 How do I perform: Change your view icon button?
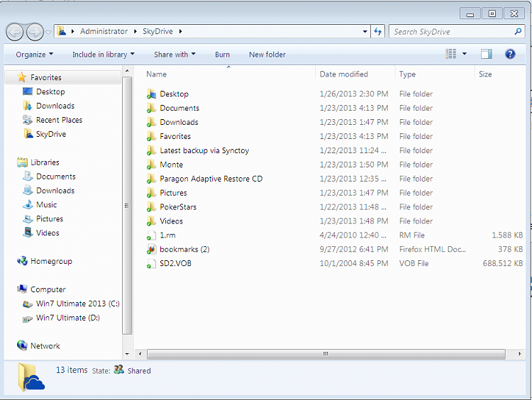pyautogui.click(x=451, y=54)
